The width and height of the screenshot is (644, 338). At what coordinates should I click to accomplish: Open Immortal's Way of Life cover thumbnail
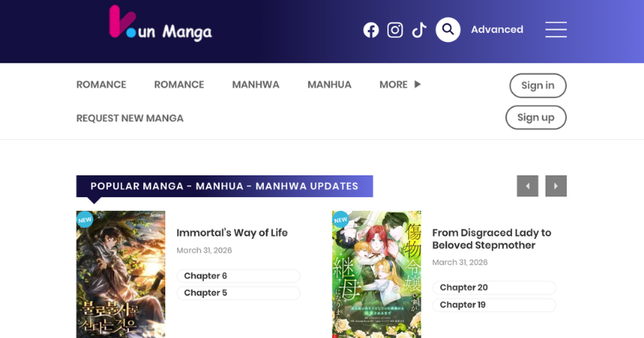click(121, 274)
